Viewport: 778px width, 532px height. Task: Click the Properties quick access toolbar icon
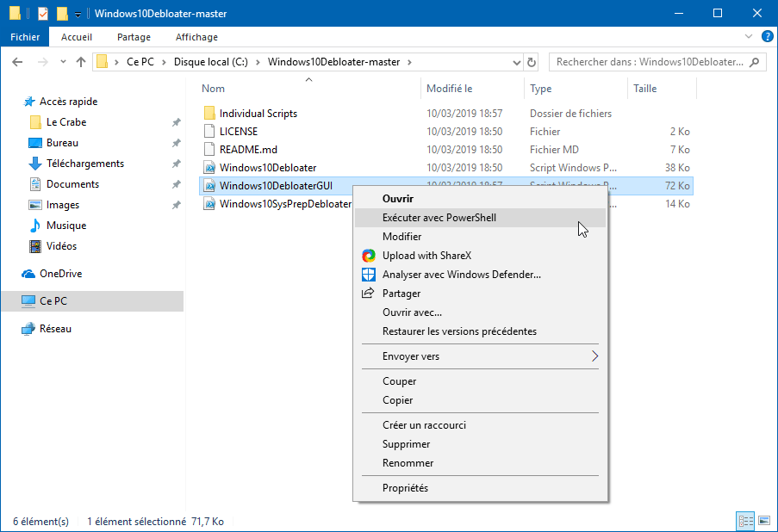pos(43,14)
